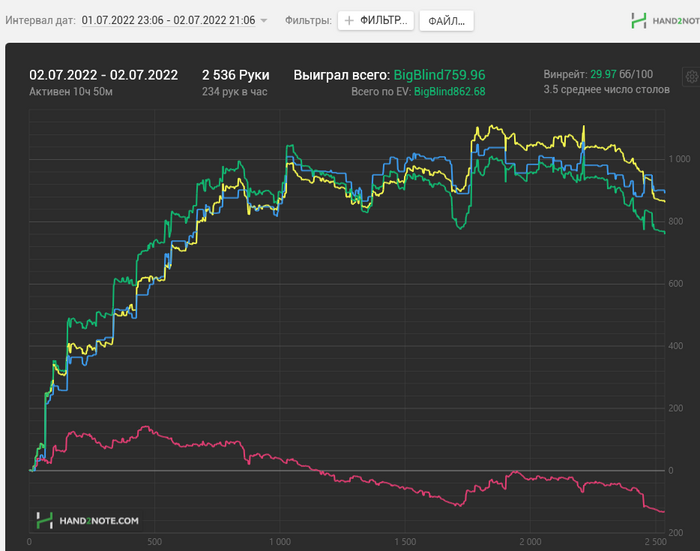Click the 'Интервал дат:' label
This screenshot has width=700, height=551.
(41, 21)
